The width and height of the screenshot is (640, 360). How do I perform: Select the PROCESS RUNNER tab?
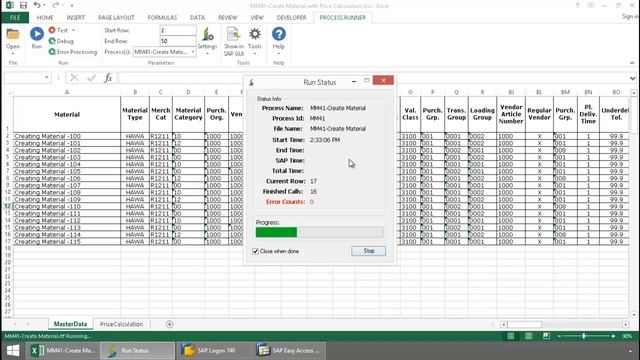342,18
